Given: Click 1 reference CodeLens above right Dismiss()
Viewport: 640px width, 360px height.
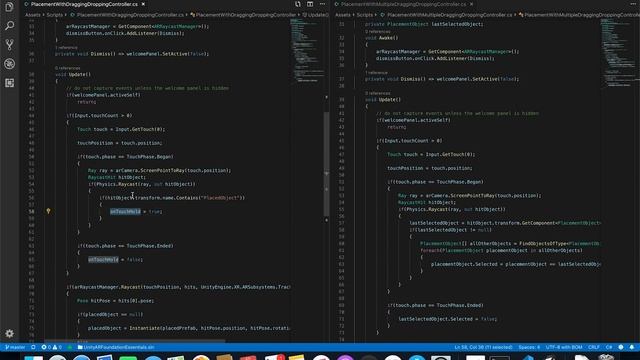Looking at the screenshot, I should point(376,73).
